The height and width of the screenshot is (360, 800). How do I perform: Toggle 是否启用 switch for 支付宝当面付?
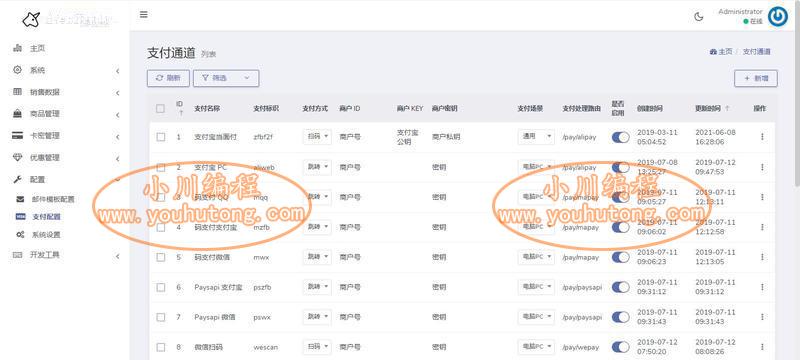[x=620, y=137]
